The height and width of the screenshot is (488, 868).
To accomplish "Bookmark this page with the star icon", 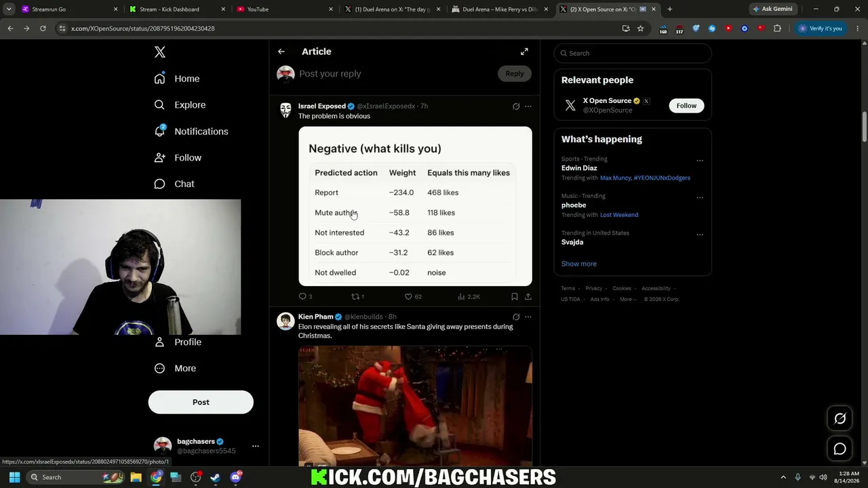I will click(640, 28).
